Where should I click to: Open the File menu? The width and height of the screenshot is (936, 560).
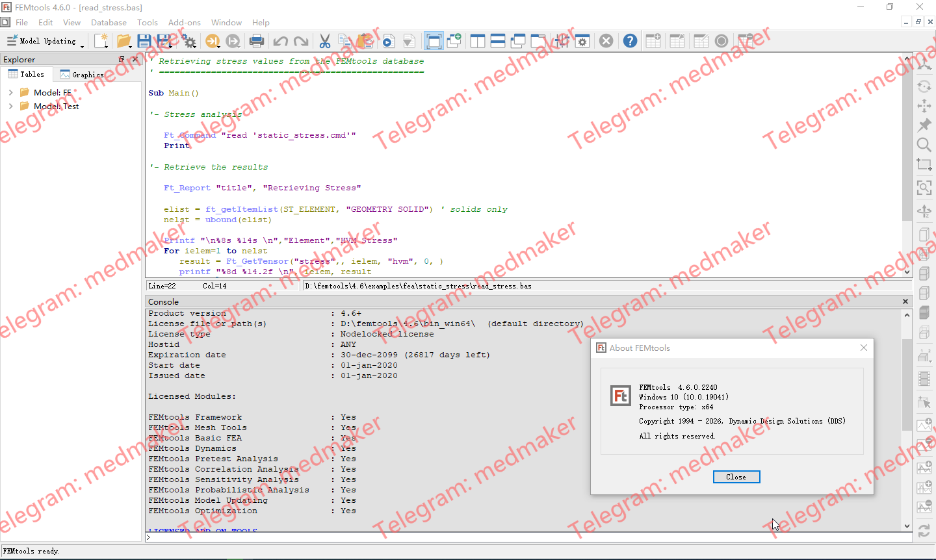[x=21, y=23]
